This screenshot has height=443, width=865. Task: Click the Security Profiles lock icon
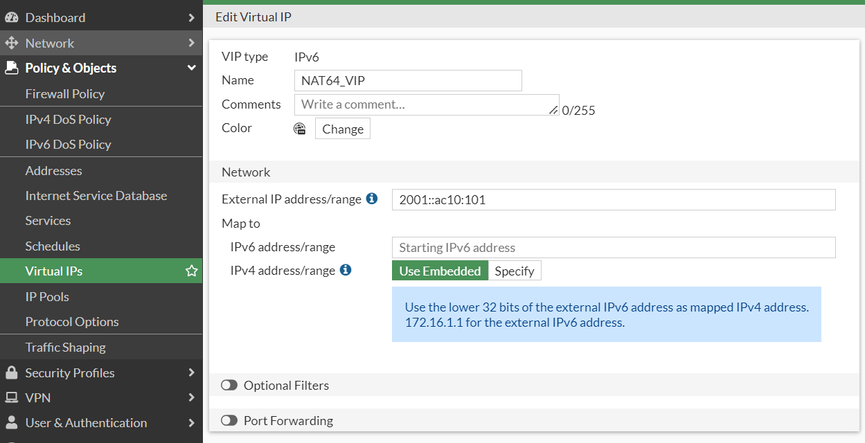[x=12, y=373]
